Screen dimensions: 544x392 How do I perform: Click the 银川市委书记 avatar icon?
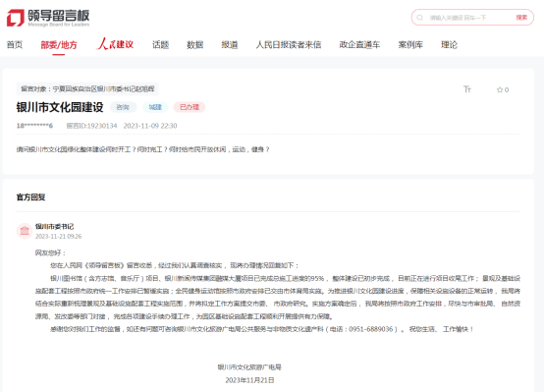(x=25, y=231)
